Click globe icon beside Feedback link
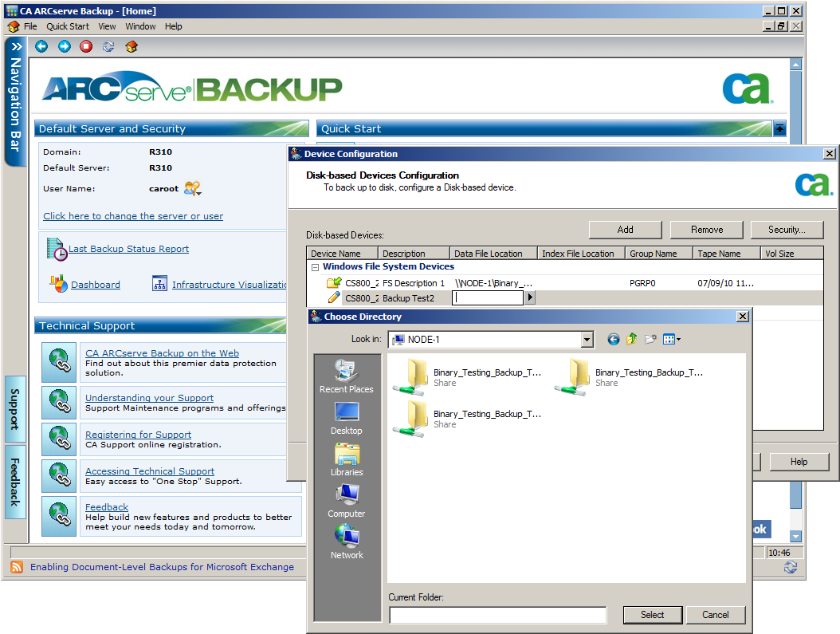The image size is (840, 634). pyautogui.click(x=59, y=516)
